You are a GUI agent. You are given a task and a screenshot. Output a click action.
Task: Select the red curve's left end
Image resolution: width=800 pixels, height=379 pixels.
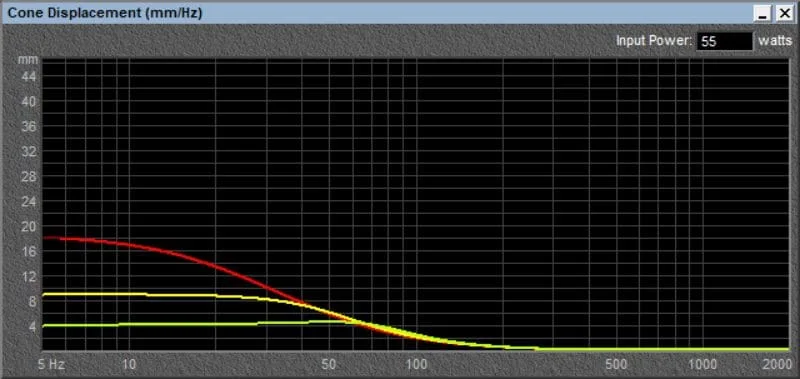45,238
